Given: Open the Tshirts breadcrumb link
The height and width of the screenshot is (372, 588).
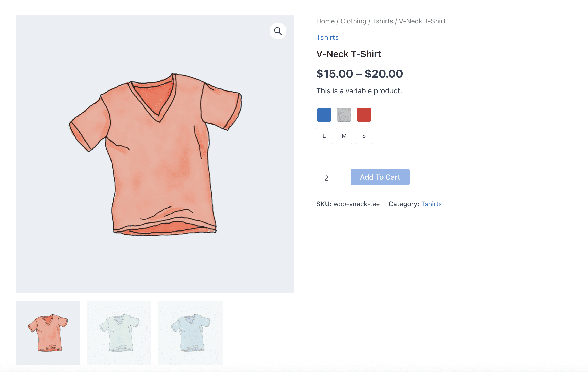Looking at the screenshot, I should pyautogui.click(x=383, y=21).
